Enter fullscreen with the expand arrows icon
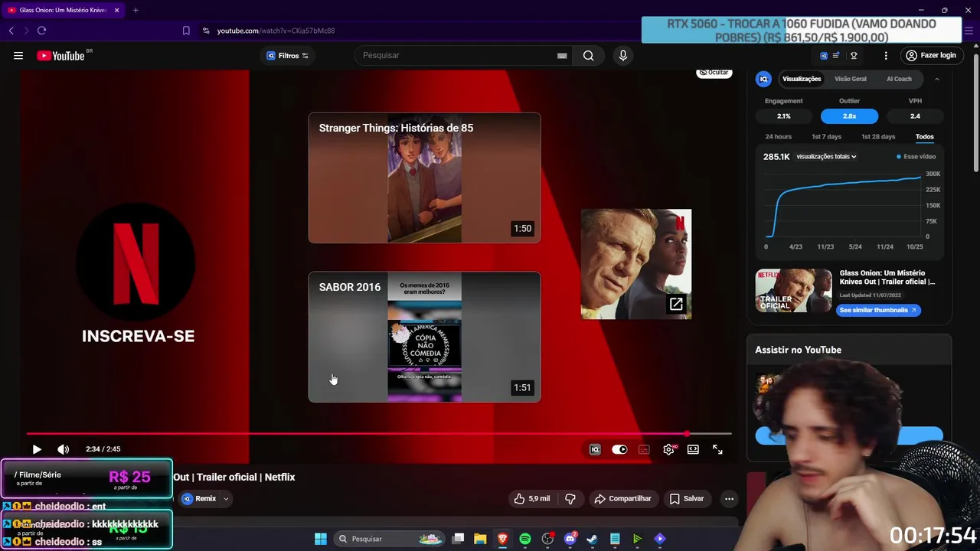The image size is (980, 551). point(717,449)
